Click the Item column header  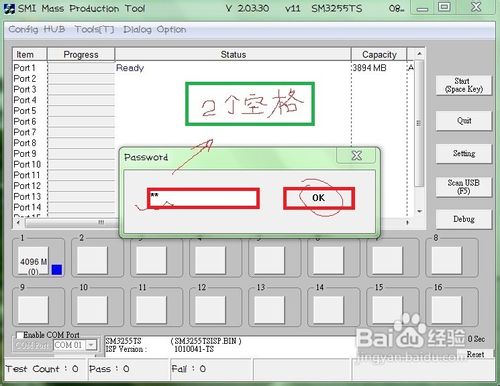30,54
